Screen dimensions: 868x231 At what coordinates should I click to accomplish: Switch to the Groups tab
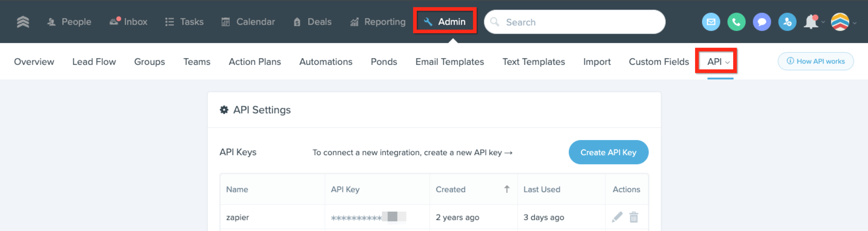tap(149, 62)
